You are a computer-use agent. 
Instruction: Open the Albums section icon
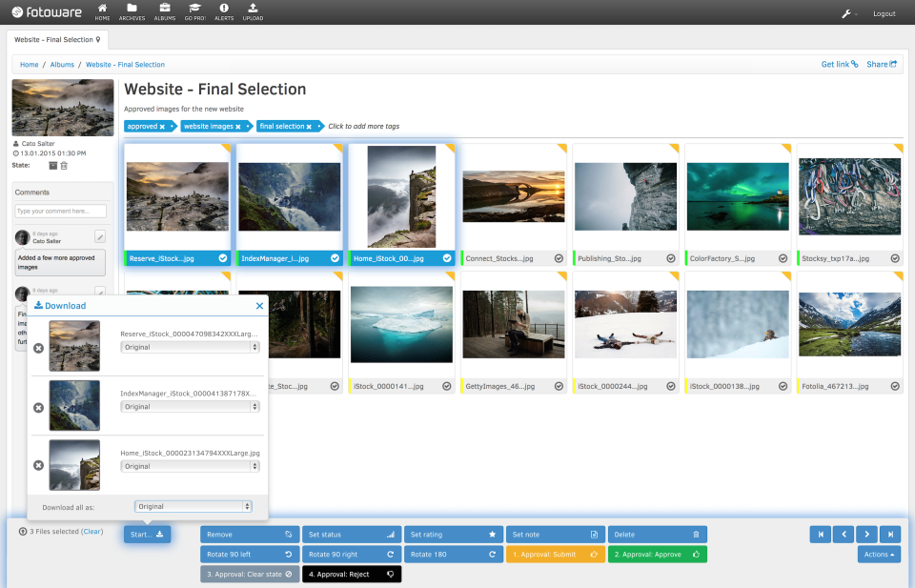tap(164, 12)
